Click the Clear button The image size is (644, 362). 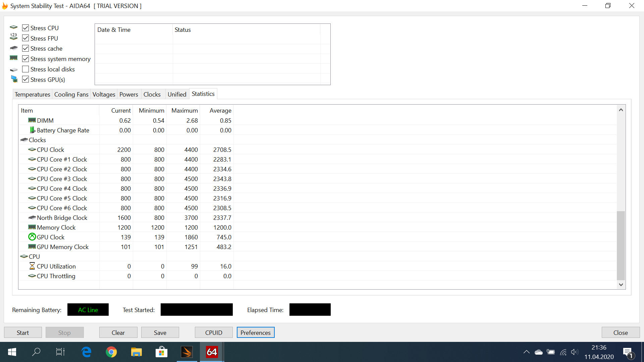point(118,333)
